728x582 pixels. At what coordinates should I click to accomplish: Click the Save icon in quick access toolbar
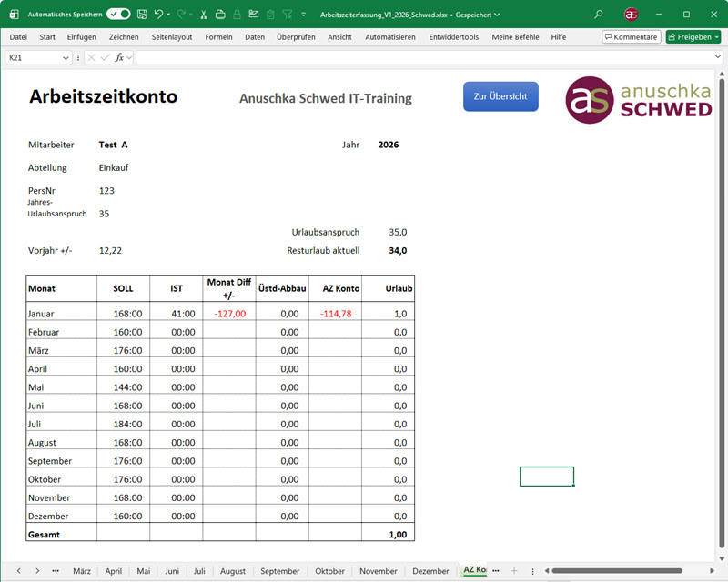coord(141,15)
